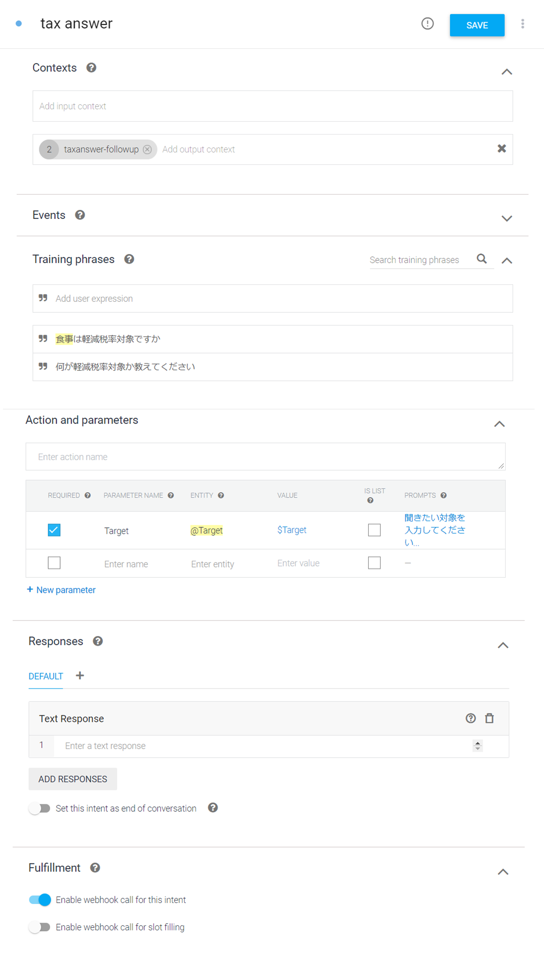Add a new response tab with plus
Screen dimensions: 544x980
point(79,676)
